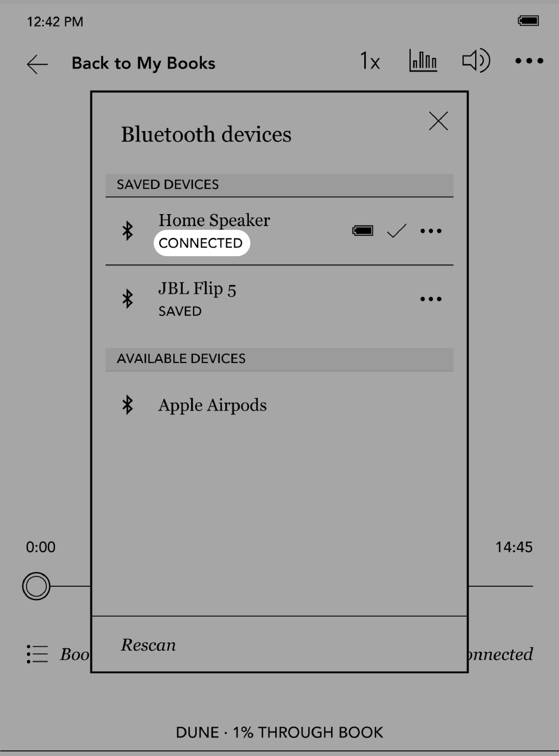
Task: Click the AVAILABLE DEVICES section header
Action: pos(279,358)
